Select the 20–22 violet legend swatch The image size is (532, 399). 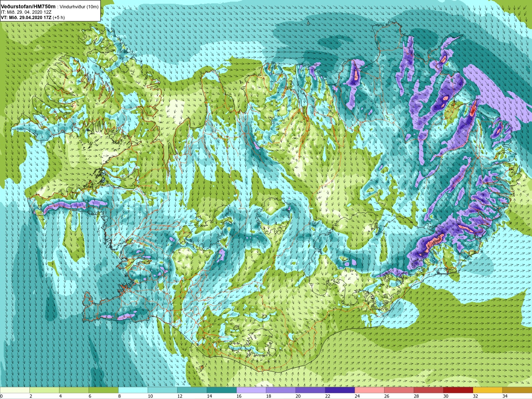pyautogui.click(x=310, y=390)
